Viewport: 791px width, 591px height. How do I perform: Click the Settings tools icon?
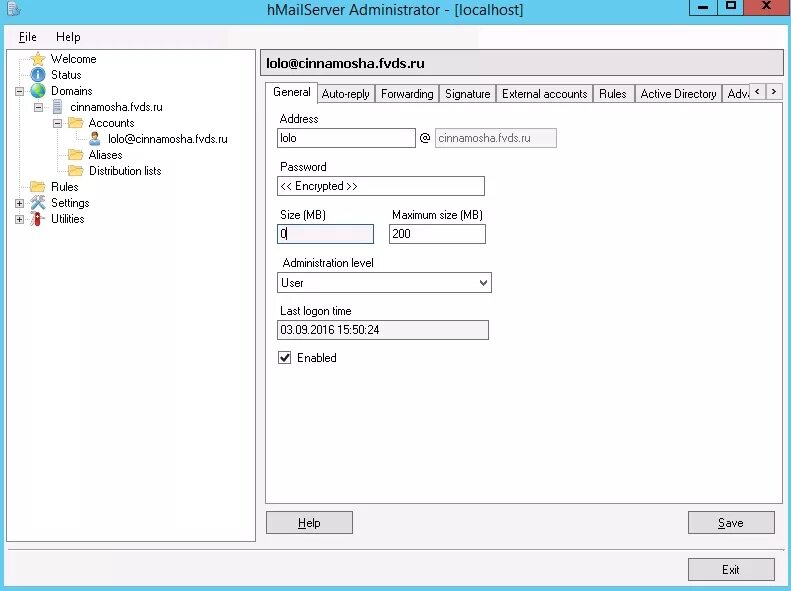click(38, 203)
